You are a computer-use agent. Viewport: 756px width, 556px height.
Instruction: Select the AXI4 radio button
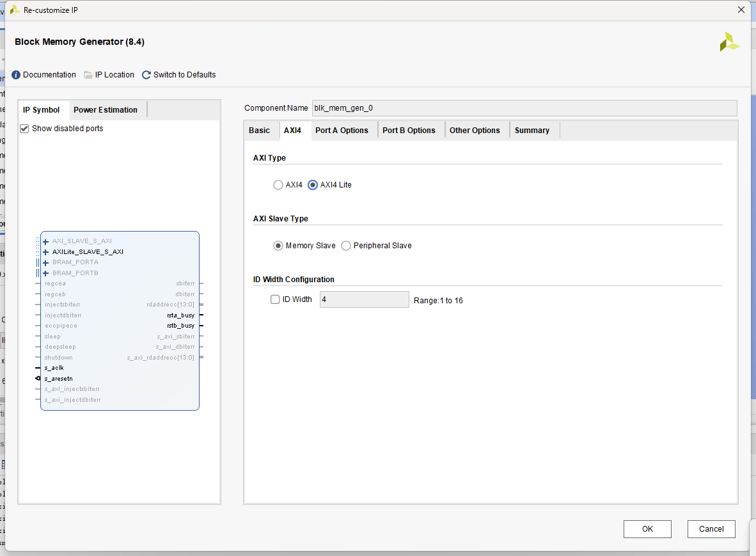278,185
